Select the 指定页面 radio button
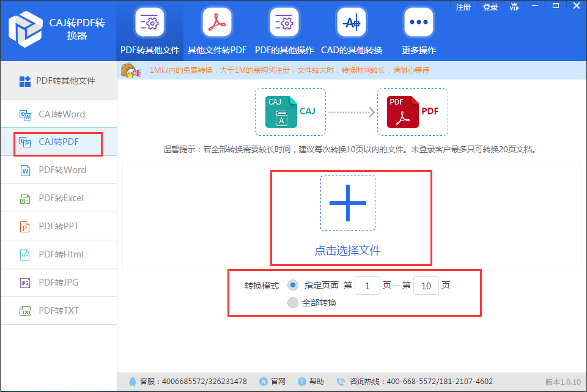The height and width of the screenshot is (392, 587). pyautogui.click(x=293, y=286)
